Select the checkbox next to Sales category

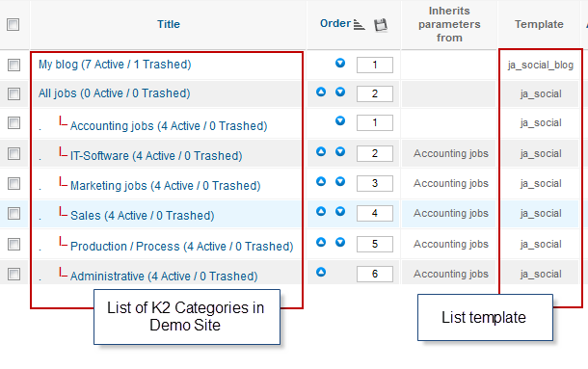pos(13,213)
